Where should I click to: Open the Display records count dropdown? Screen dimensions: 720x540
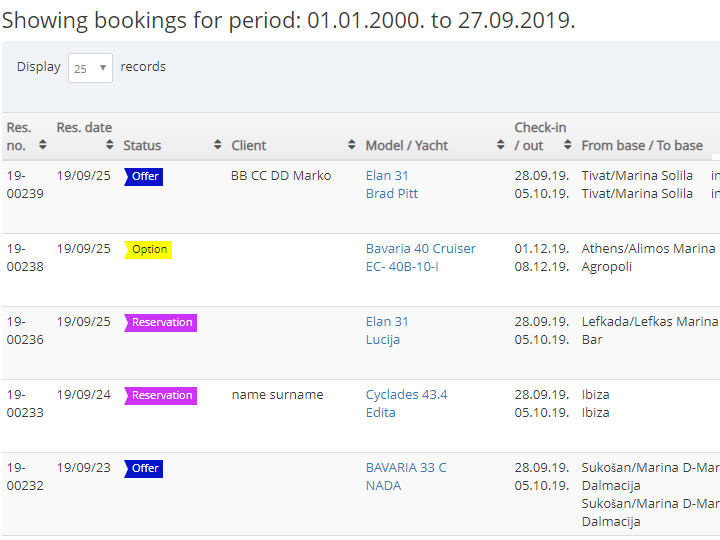(90, 68)
